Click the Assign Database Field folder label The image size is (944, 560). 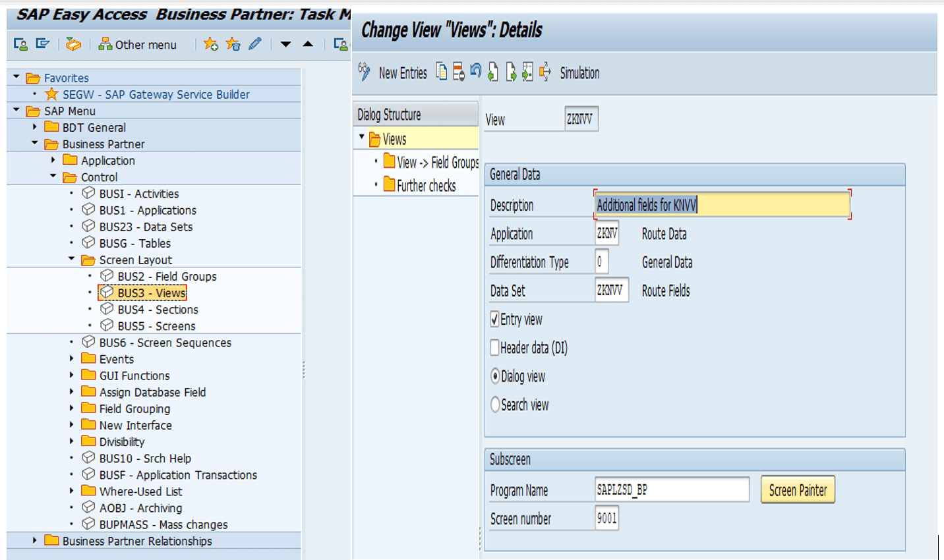coord(152,392)
